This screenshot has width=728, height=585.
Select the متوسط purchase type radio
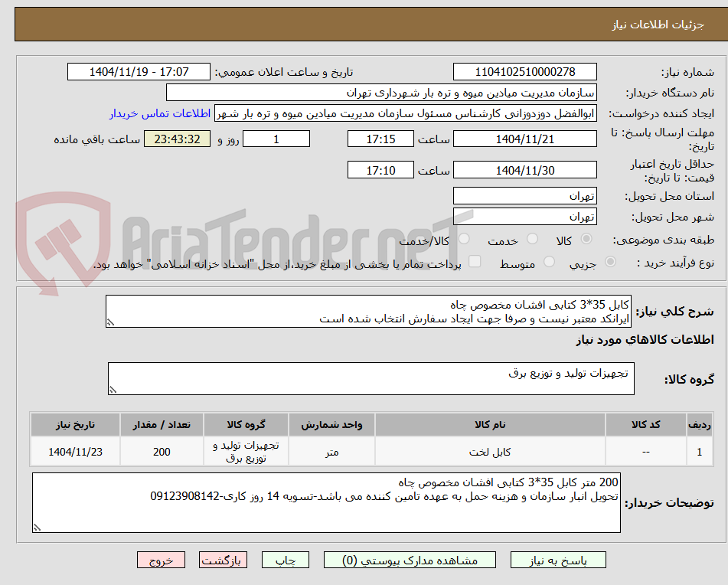pyautogui.click(x=549, y=262)
